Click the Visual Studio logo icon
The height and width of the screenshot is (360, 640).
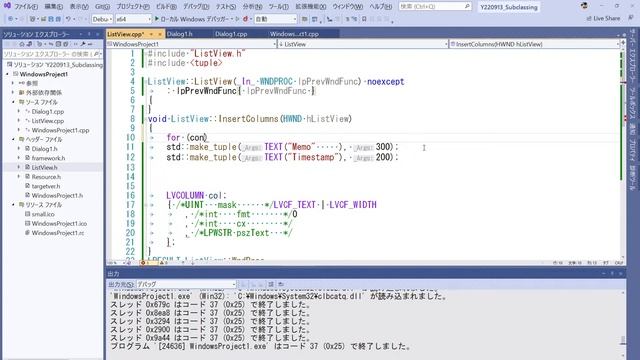click(7, 6)
